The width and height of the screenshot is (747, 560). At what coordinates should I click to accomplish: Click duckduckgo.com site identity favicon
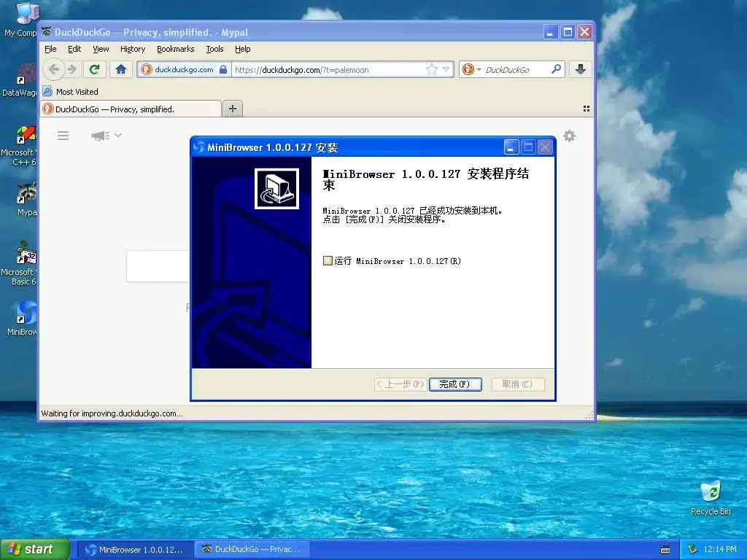(x=146, y=69)
